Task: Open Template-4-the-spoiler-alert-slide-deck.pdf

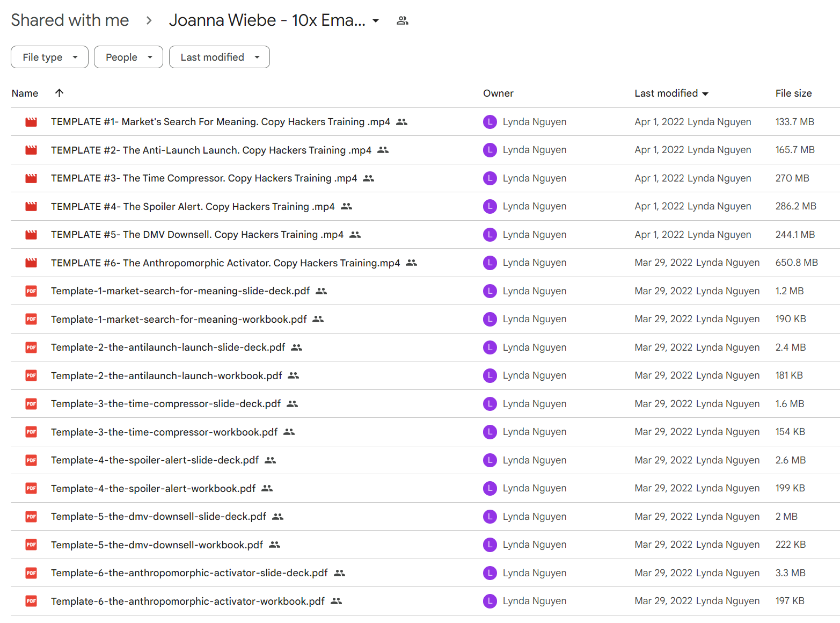Action: [x=155, y=460]
